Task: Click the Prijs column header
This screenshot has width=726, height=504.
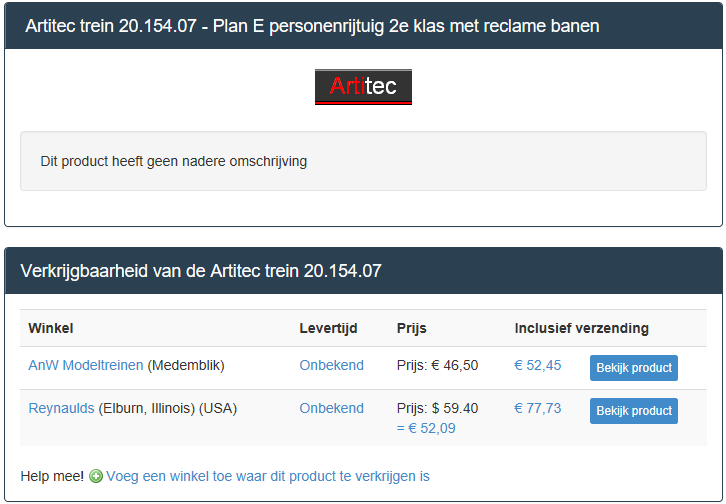Action: (x=412, y=328)
